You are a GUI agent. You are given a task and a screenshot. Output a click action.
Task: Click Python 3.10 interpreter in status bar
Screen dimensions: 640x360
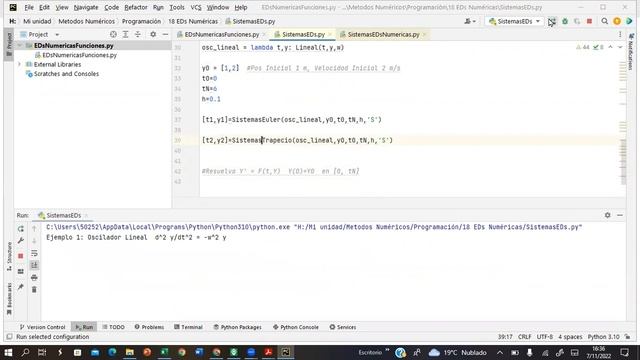click(x=603, y=337)
